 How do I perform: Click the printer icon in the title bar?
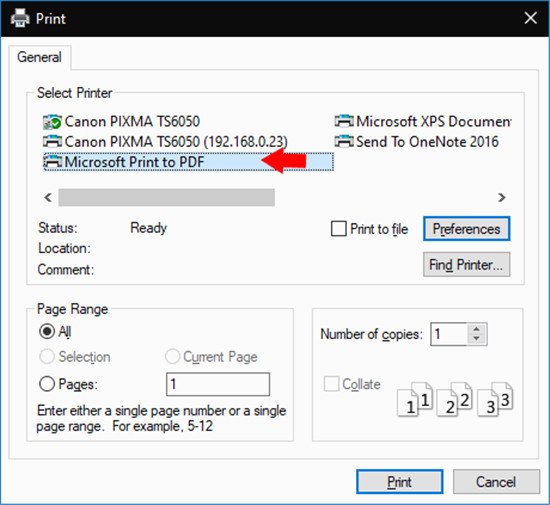(20, 18)
